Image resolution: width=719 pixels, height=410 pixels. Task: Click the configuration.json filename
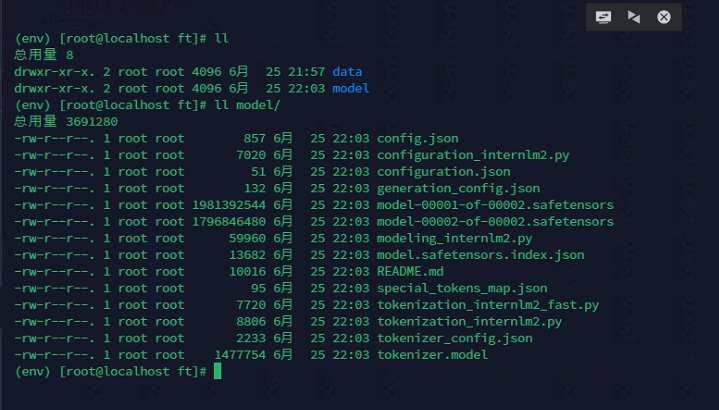(444, 172)
